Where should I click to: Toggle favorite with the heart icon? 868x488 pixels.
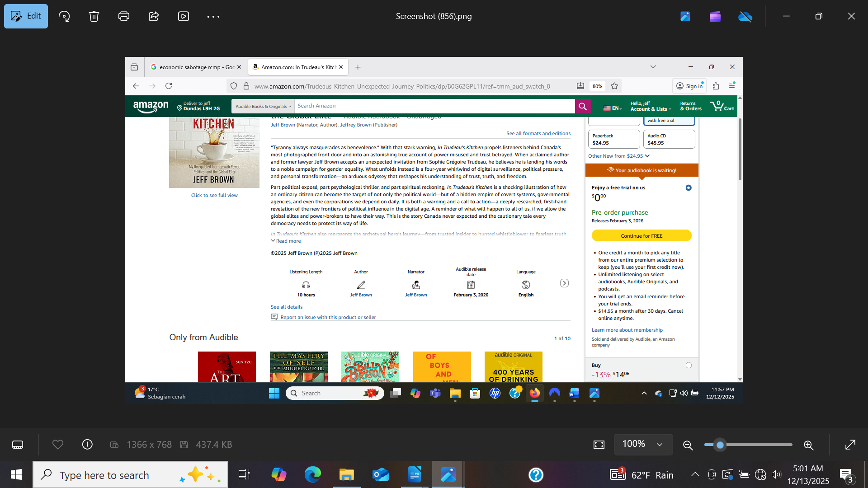click(58, 445)
